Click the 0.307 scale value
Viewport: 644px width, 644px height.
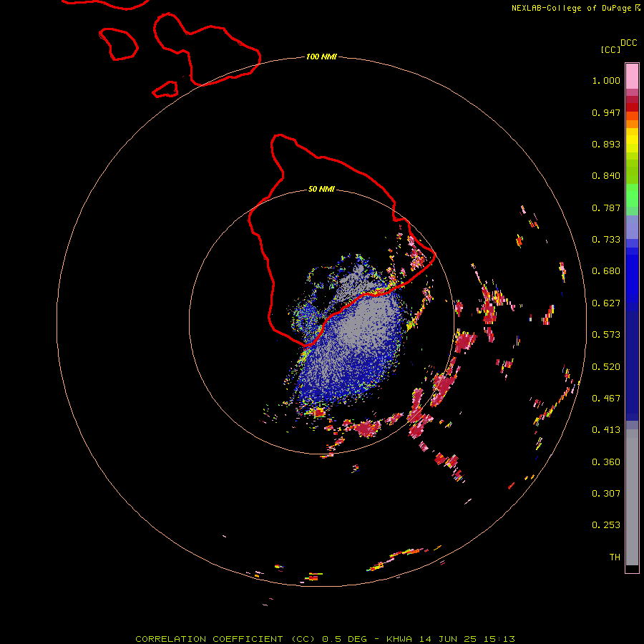click(x=606, y=494)
